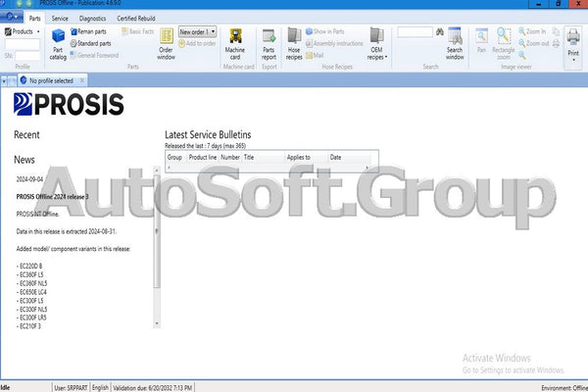Sort bulletins by Title column
The height and width of the screenshot is (392, 588).
click(264, 157)
